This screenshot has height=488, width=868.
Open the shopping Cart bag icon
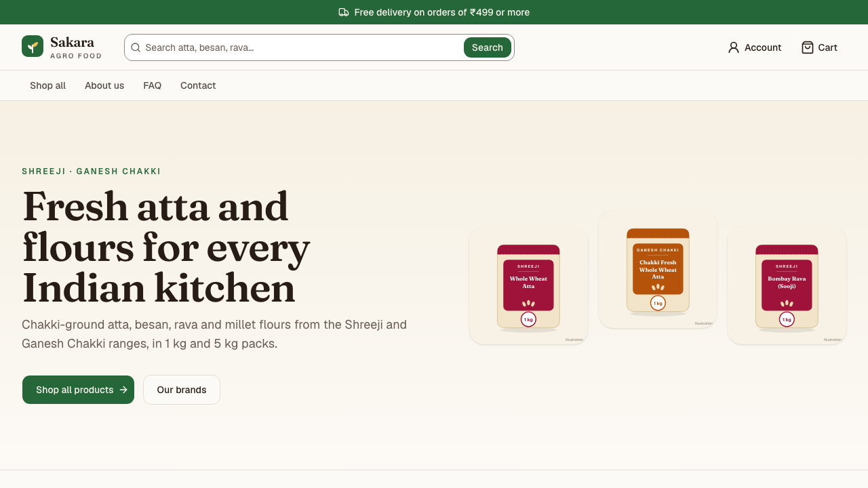click(x=808, y=47)
